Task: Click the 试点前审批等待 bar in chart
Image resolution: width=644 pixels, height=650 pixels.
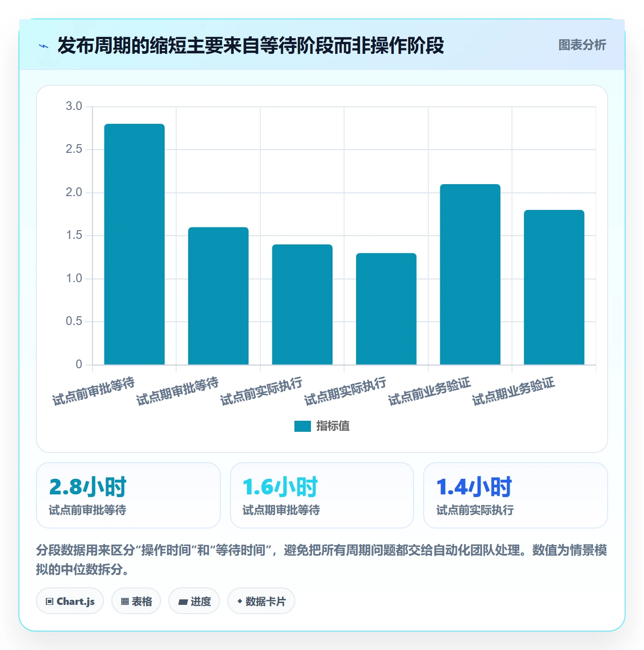Action: (134, 244)
